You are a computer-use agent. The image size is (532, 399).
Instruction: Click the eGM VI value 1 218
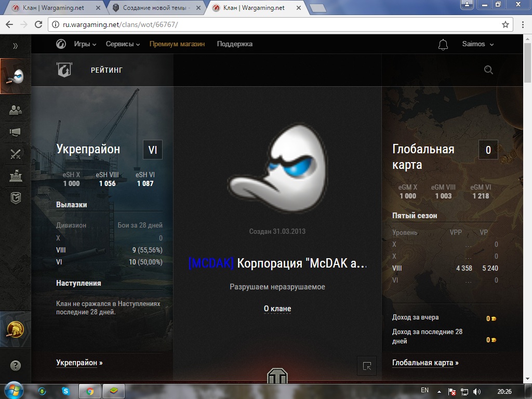[481, 196]
